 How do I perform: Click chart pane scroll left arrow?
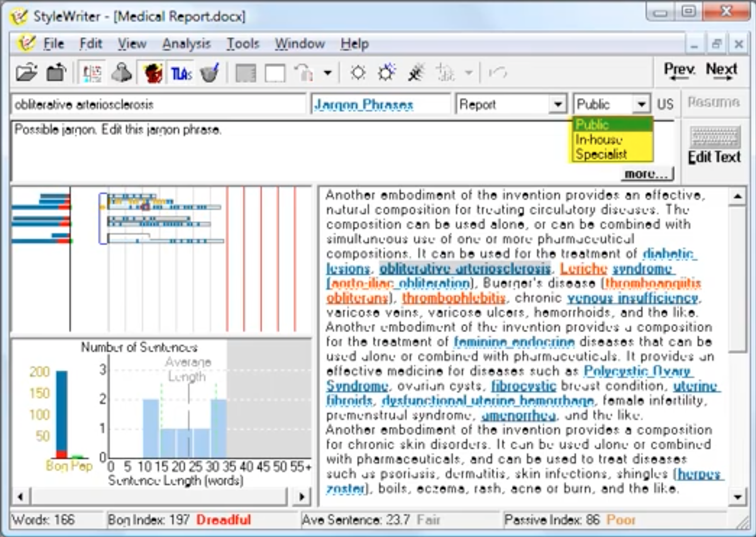pyautogui.click(x=20, y=496)
